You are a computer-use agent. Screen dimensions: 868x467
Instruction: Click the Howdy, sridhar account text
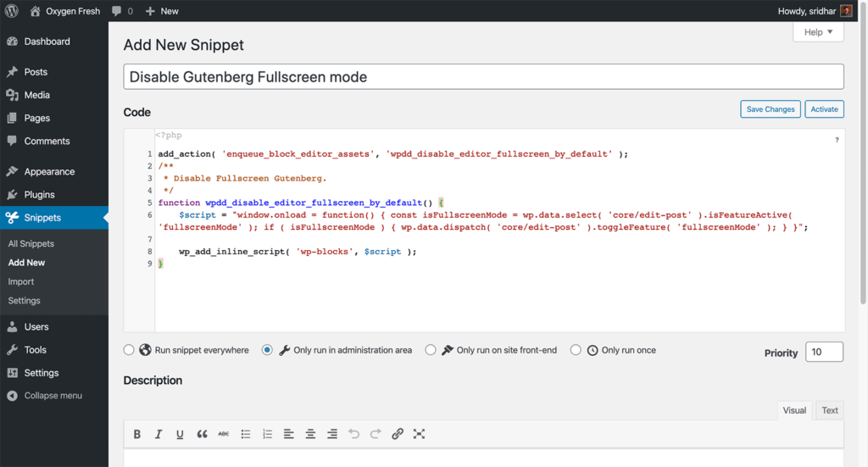click(807, 11)
